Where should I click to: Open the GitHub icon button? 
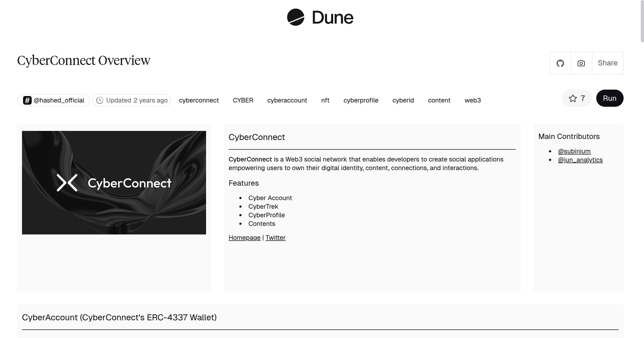click(560, 63)
